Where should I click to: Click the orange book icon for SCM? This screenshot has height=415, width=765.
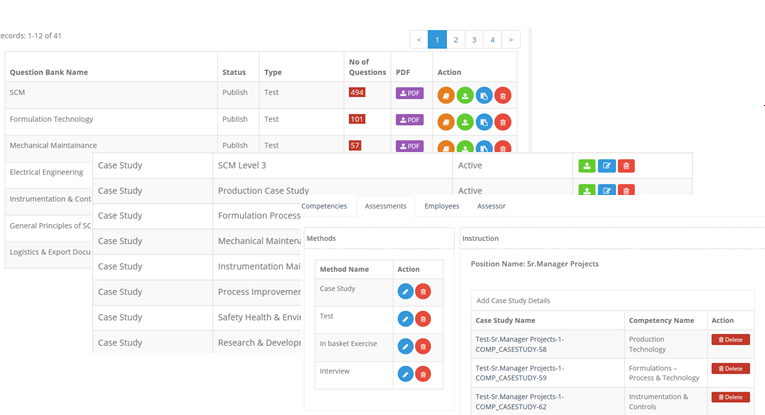click(x=446, y=95)
